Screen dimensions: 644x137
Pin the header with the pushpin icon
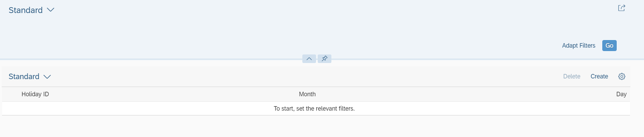coord(325,59)
